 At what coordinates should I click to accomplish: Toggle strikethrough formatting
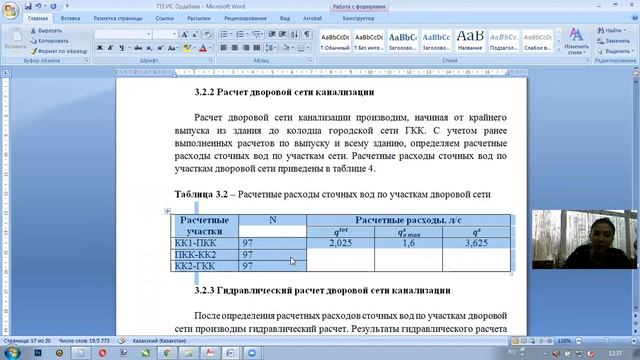138,48
